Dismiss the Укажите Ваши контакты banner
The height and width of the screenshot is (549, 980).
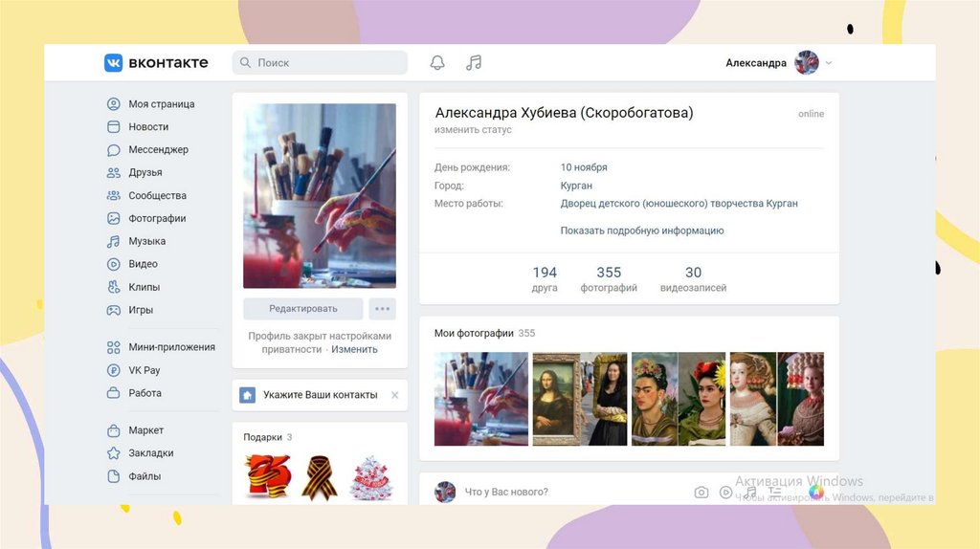point(394,395)
